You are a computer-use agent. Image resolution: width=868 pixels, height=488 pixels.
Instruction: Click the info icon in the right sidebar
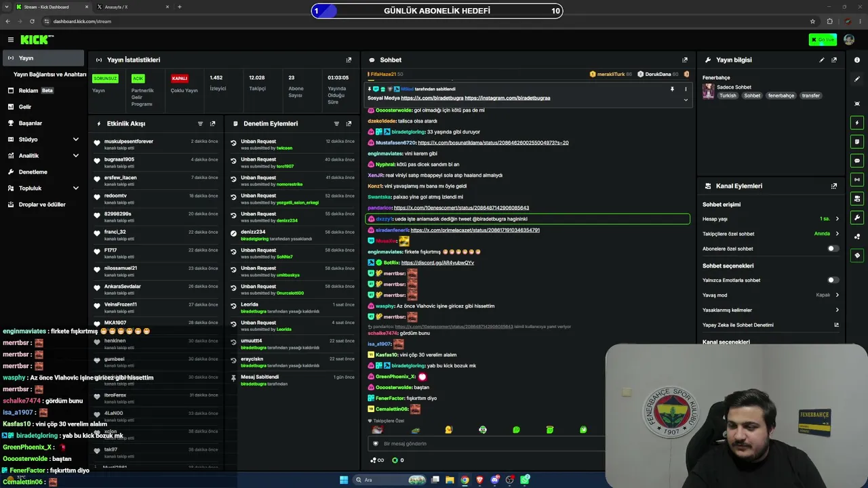click(857, 60)
